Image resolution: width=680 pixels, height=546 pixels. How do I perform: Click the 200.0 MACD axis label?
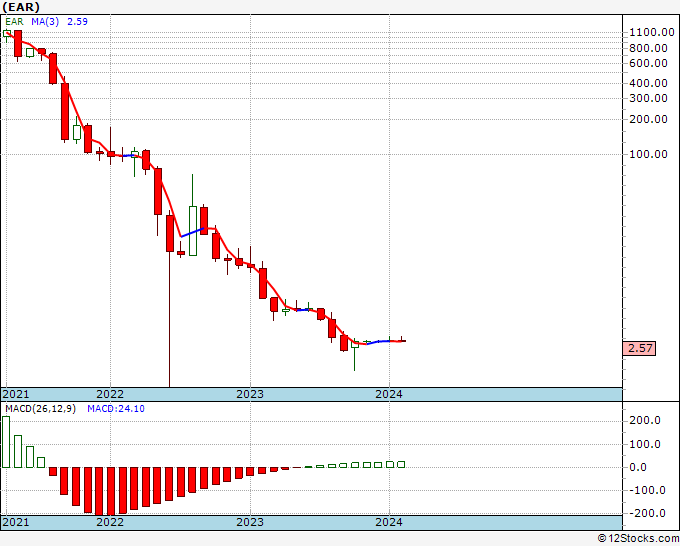tap(647, 421)
